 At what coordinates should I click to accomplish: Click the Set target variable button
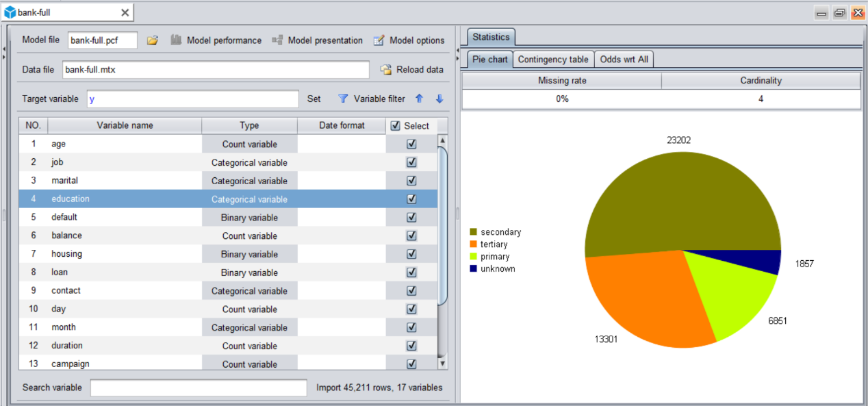(314, 99)
